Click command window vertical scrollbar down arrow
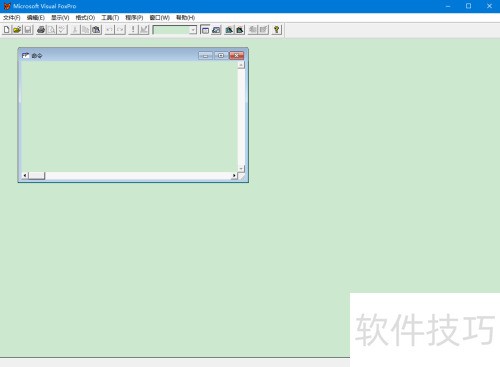 coord(241,168)
